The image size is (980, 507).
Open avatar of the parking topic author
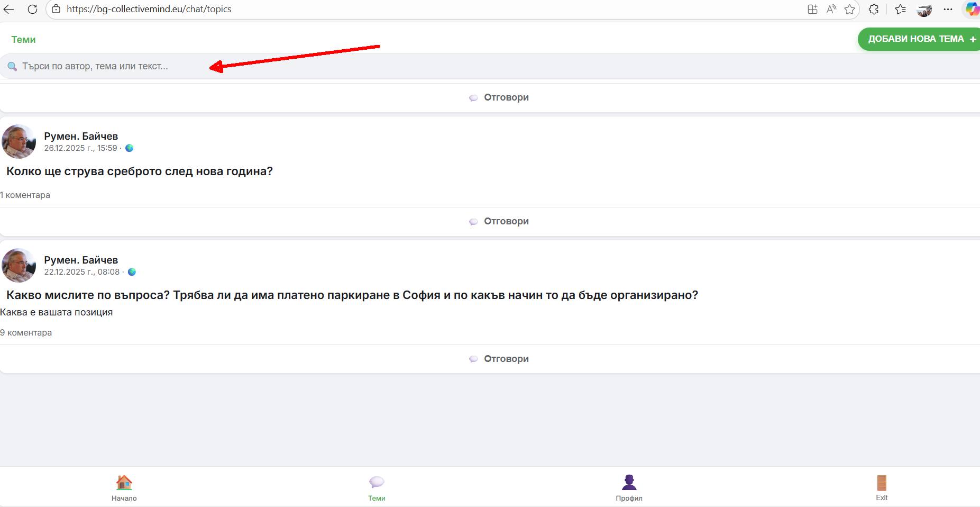pyautogui.click(x=19, y=266)
